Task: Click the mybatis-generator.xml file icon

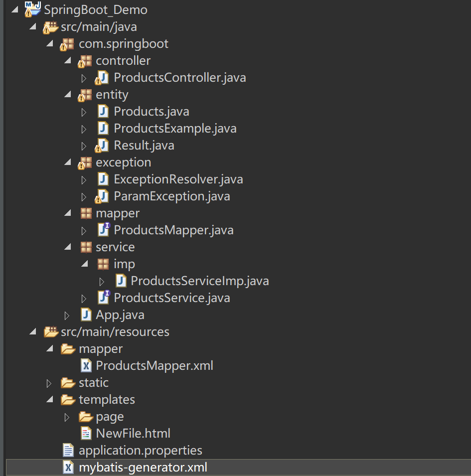Action: click(68, 467)
